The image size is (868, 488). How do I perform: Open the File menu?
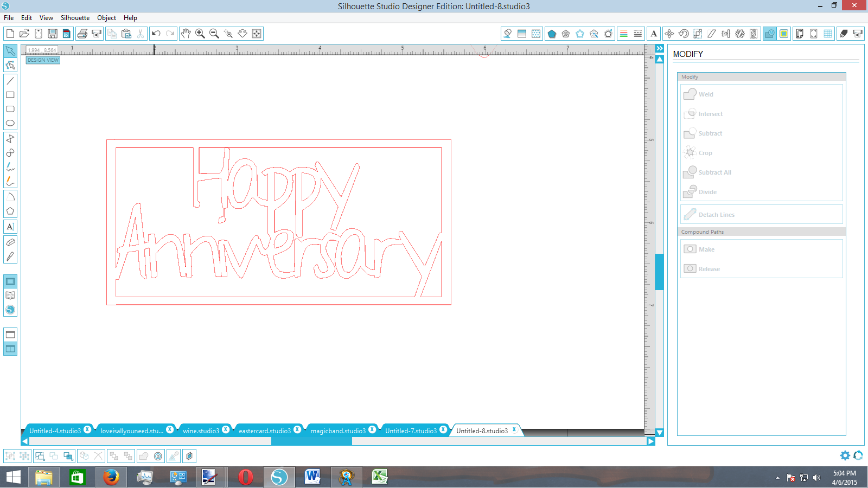(9, 18)
